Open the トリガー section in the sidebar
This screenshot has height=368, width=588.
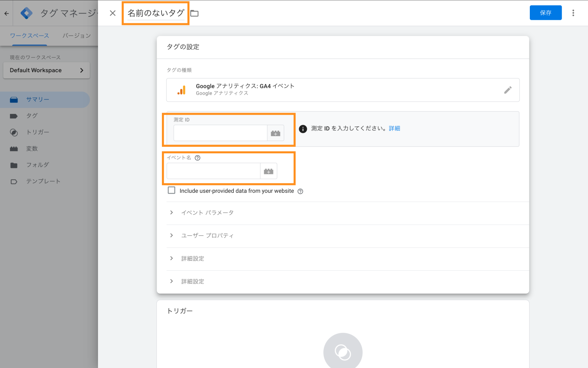pyautogui.click(x=37, y=132)
